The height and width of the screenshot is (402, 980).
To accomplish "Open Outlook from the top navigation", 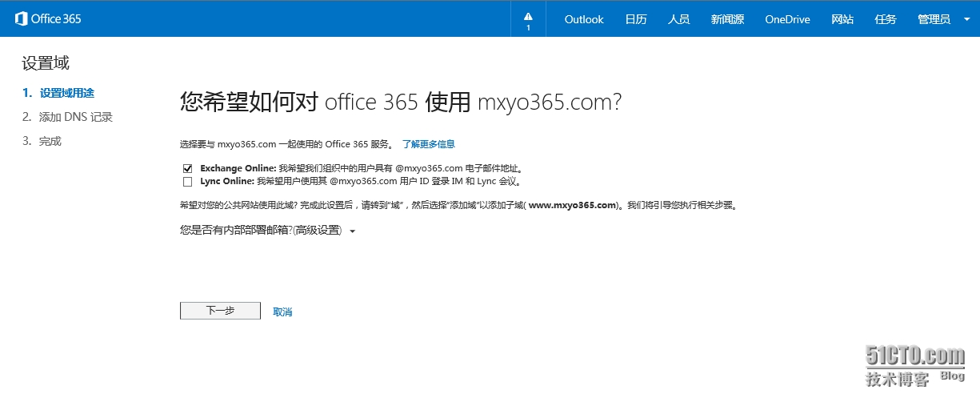I will (584, 19).
